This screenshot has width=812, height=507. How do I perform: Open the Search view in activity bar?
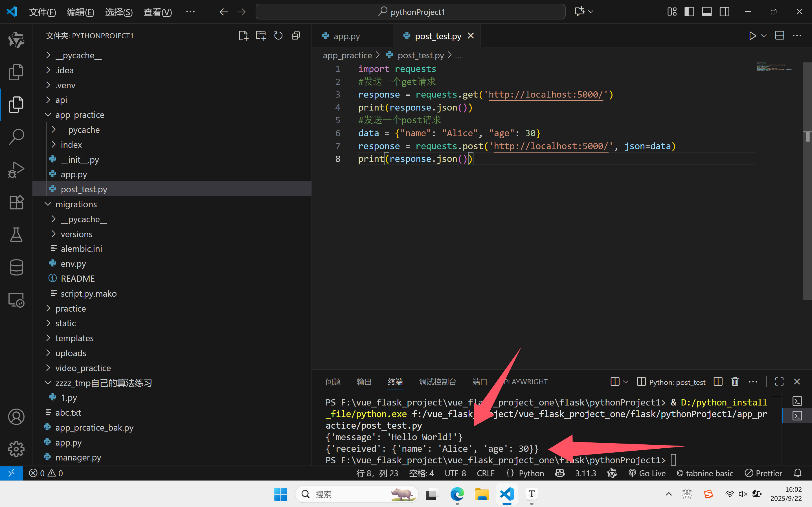[16, 137]
